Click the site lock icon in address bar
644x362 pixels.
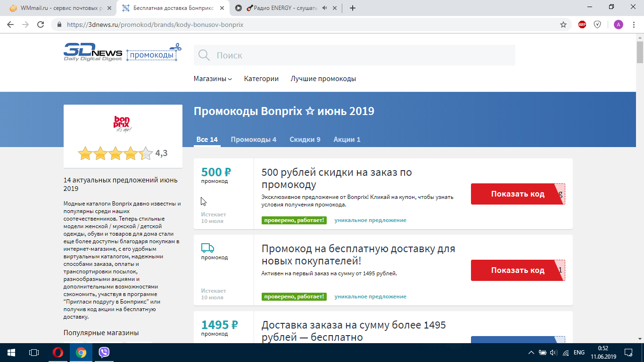59,25
